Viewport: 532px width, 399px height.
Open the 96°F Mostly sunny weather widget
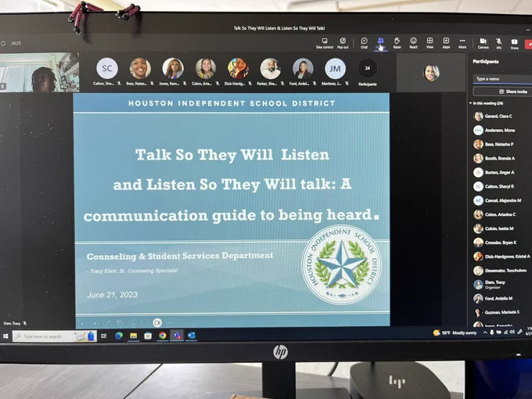pyautogui.click(x=455, y=332)
